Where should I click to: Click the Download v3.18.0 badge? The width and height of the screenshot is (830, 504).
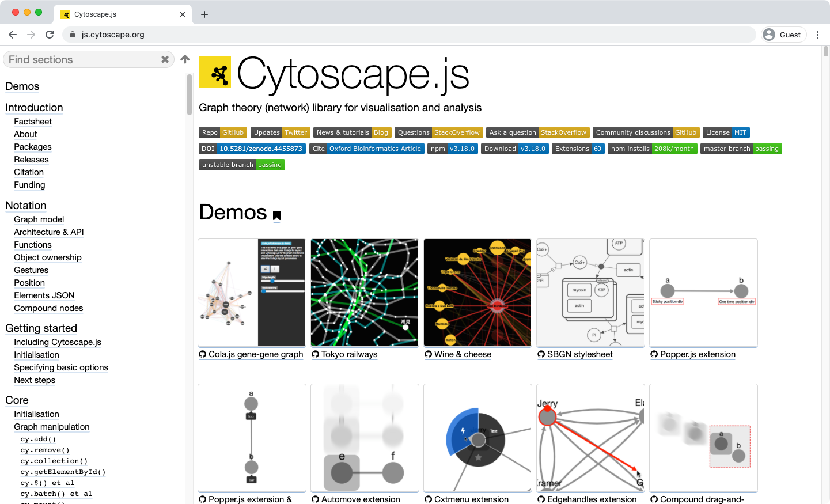[514, 149]
